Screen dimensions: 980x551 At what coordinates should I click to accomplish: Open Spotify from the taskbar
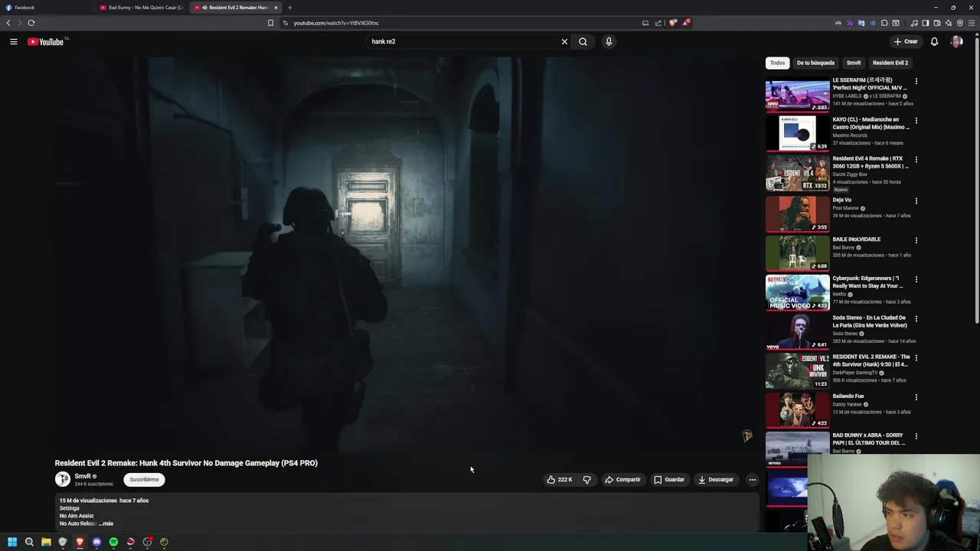click(x=113, y=542)
